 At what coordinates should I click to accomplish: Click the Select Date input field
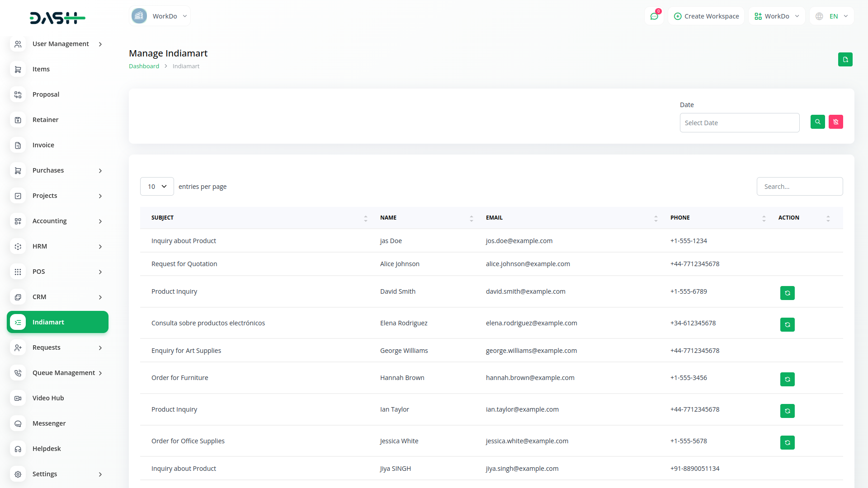pos(739,123)
